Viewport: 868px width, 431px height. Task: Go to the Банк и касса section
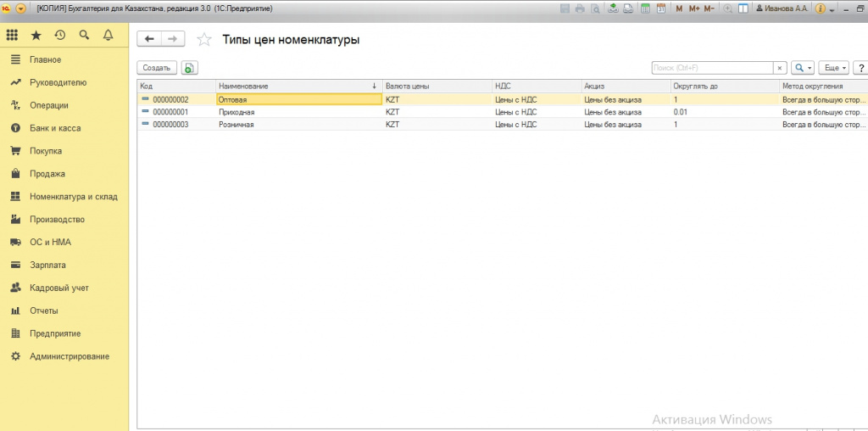(x=55, y=128)
